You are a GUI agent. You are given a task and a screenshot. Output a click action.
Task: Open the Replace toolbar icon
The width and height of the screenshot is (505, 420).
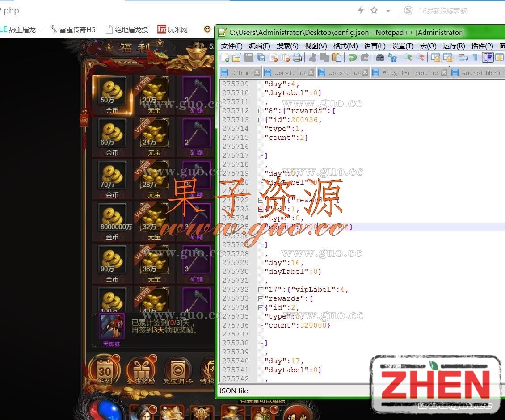tap(392, 58)
